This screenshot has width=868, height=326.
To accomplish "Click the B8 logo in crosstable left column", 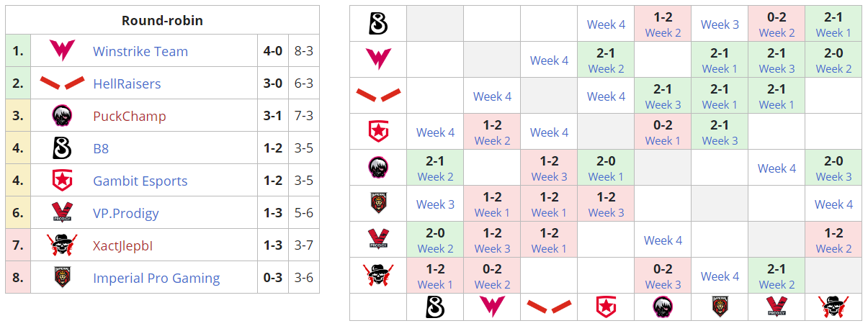I will [x=378, y=24].
